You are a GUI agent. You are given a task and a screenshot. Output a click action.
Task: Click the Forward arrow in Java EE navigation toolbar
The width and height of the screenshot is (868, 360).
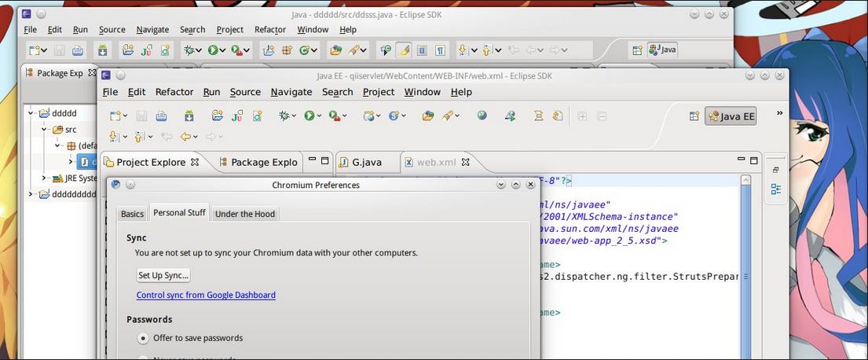click(211, 136)
